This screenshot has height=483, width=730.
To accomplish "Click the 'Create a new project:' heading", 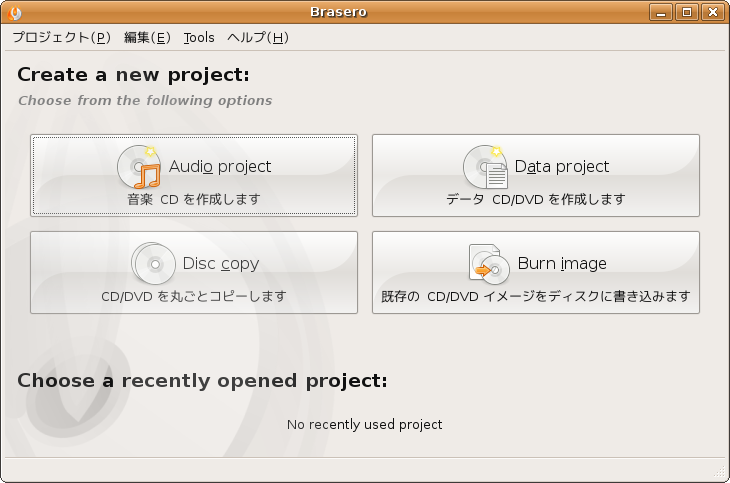I will (134, 75).
